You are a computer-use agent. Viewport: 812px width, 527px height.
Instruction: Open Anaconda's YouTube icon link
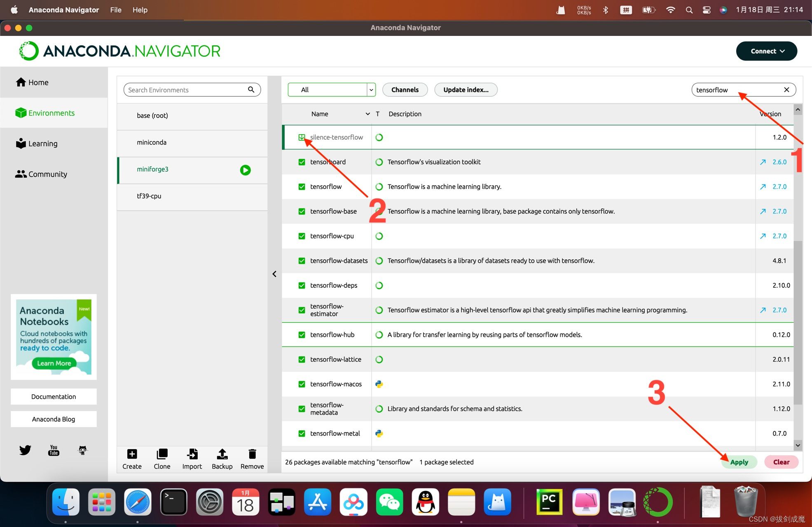54,450
